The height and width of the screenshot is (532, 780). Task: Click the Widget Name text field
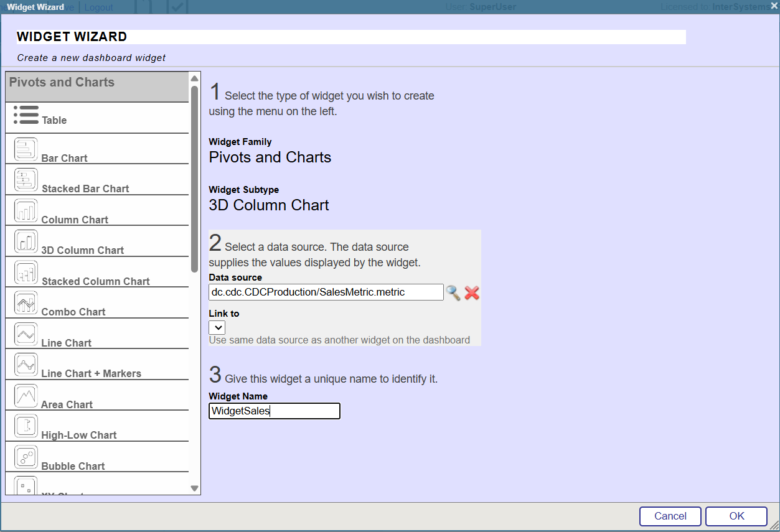click(x=274, y=411)
